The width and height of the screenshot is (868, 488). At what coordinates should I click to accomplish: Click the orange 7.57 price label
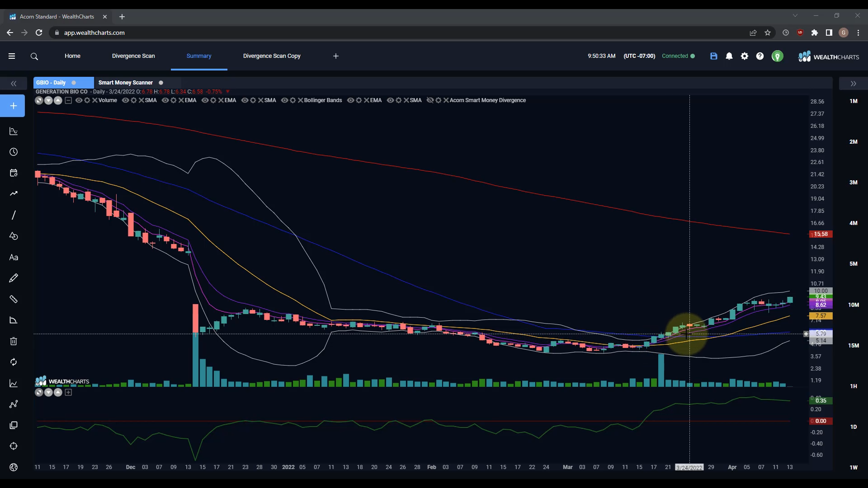point(821,316)
